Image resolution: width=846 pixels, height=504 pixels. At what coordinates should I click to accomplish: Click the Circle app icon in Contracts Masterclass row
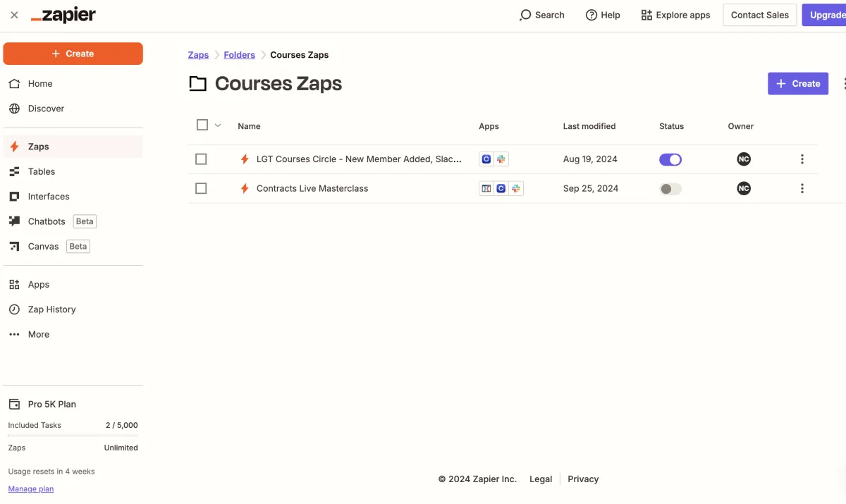point(501,188)
